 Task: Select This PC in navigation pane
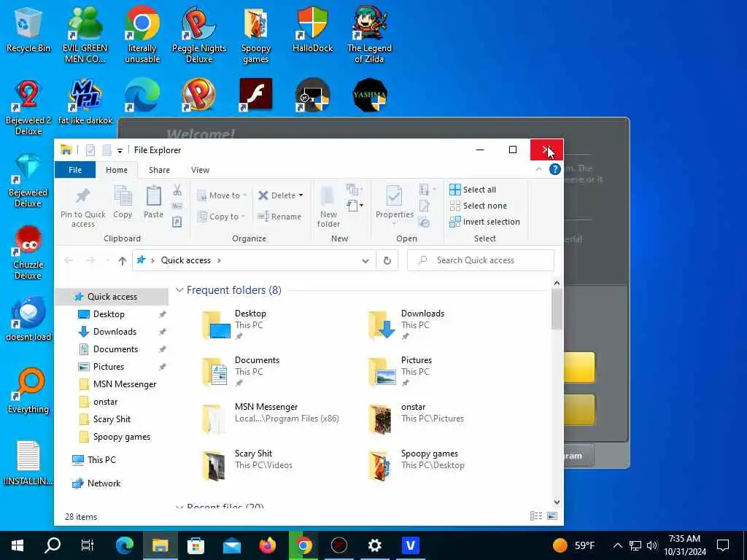pos(101,460)
